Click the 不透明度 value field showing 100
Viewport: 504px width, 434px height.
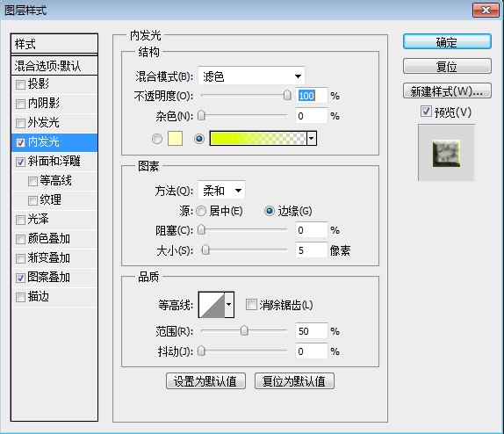click(312, 96)
